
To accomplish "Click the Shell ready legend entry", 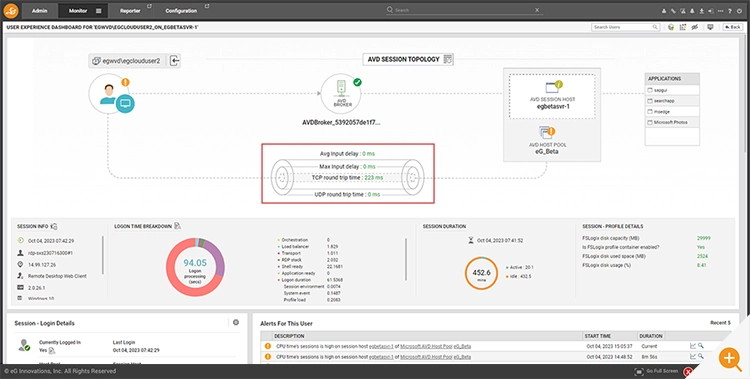I will click(310, 267).
